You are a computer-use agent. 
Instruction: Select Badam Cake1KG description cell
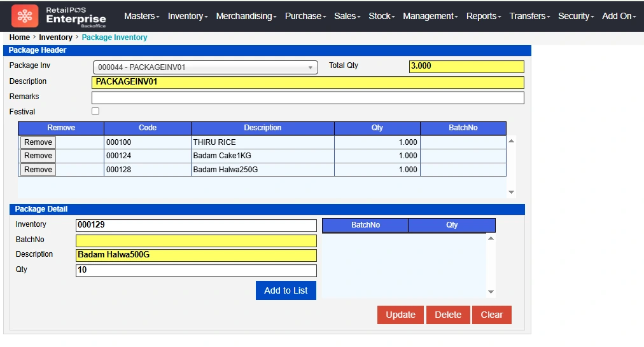tap(263, 156)
